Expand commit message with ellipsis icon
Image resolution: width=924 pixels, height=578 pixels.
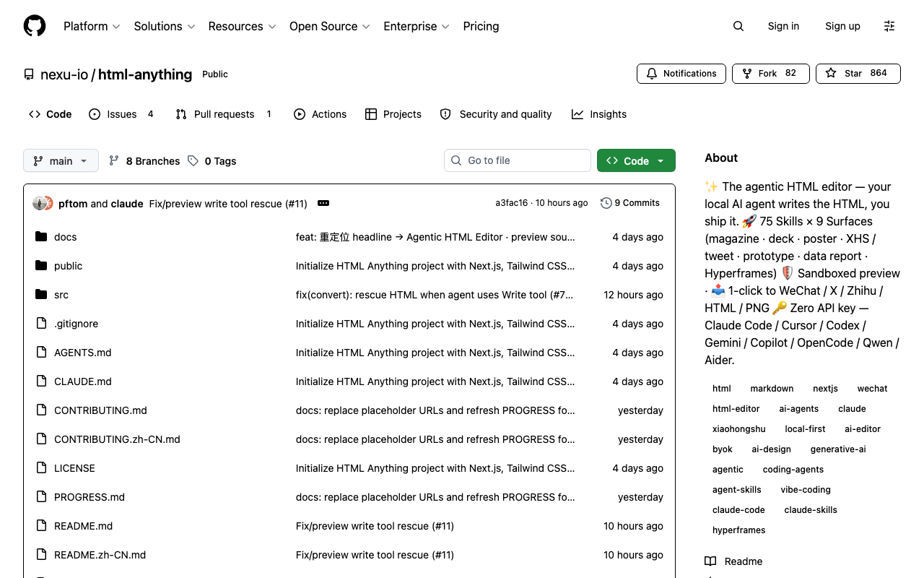coord(323,204)
